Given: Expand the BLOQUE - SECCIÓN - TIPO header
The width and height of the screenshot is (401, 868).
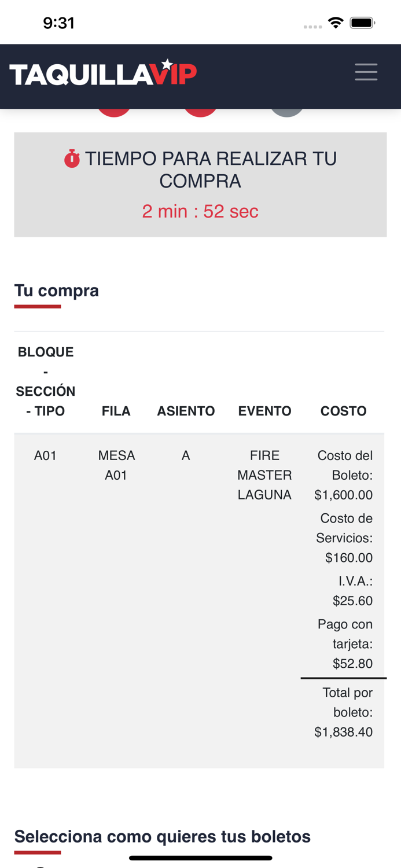Looking at the screenshot, I should [45, 381].
